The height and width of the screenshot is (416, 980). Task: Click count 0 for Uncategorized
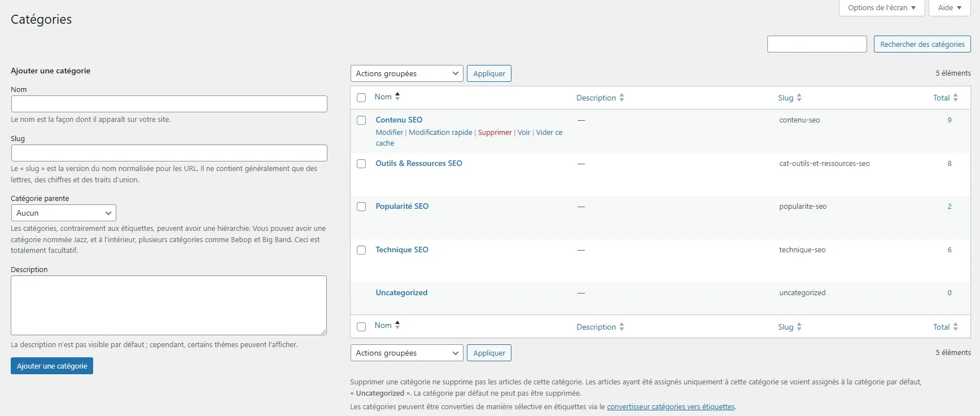(x=950, y=292)
